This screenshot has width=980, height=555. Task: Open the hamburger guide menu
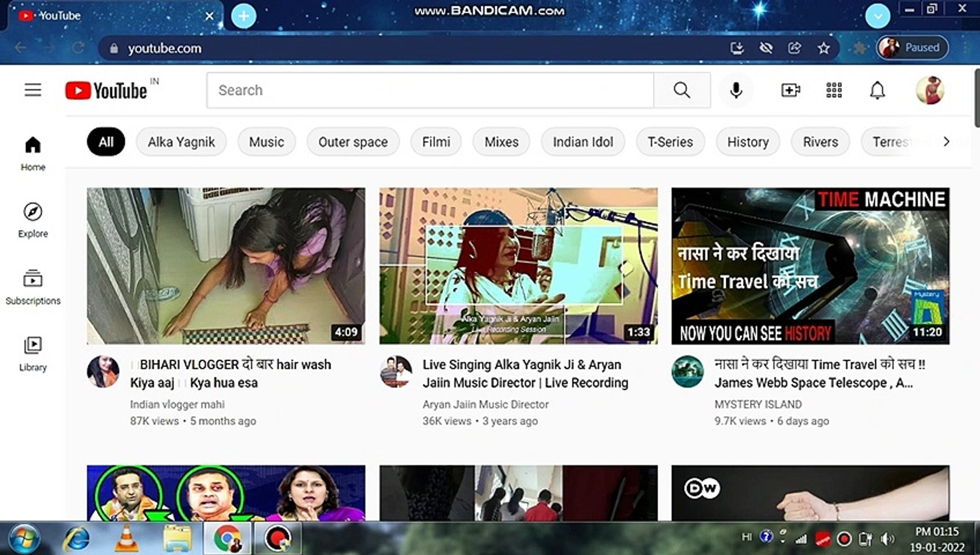click(x=32, y=90)
